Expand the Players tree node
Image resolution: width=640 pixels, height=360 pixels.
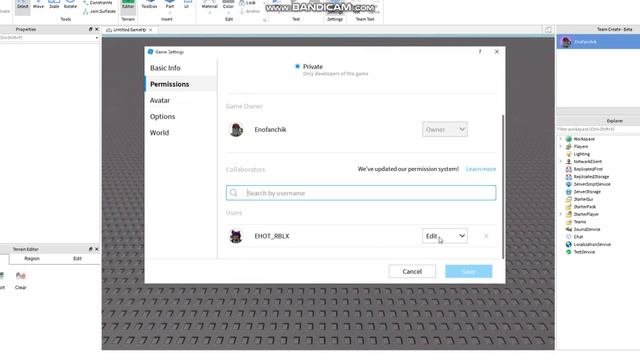561,147
